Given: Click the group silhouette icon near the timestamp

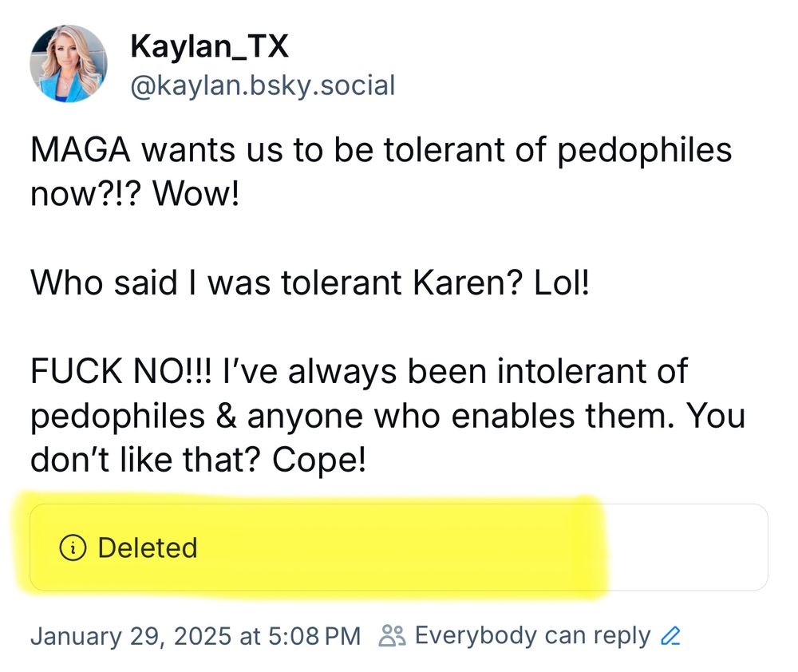Looking at the screenshot, I should (x=391, y=634).
